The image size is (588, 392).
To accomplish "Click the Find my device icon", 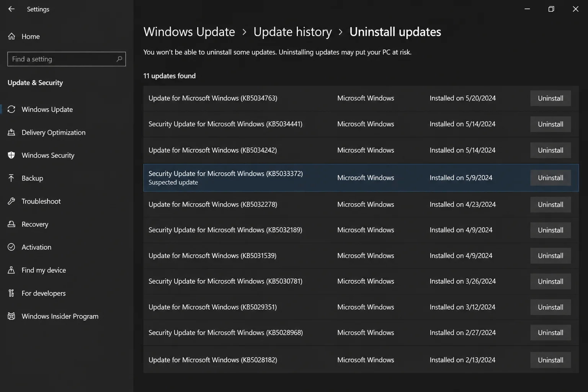I will tap(11, 270).
